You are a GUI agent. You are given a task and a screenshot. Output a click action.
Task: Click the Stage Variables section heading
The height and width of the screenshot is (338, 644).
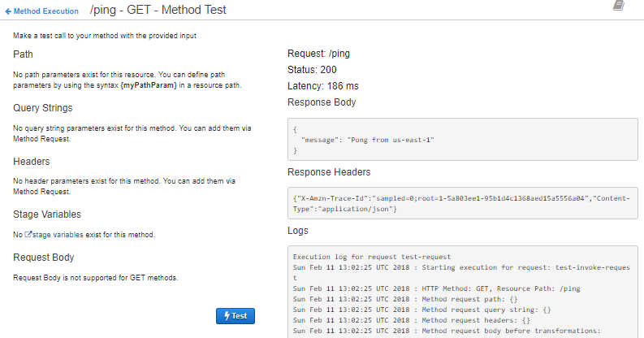pos(48,214)
